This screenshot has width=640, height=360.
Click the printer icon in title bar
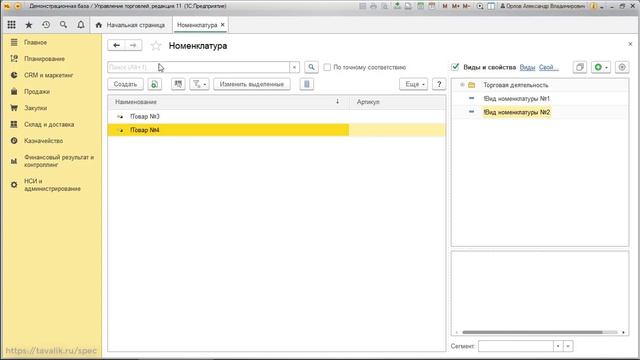(373, 6)
